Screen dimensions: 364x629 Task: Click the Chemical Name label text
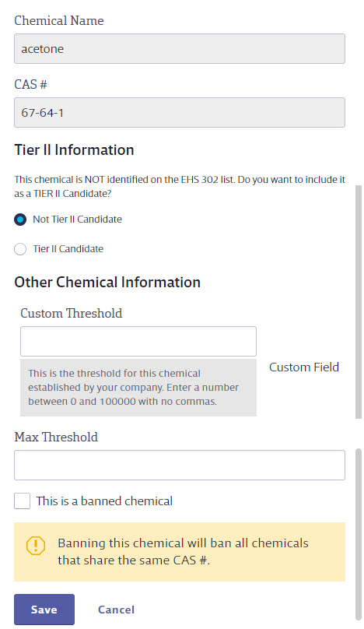59,20
